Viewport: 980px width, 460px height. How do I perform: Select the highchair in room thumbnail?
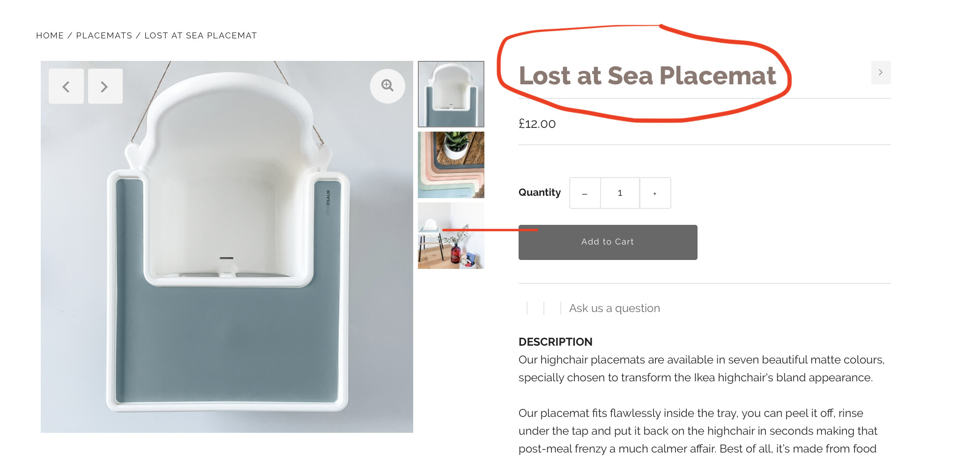[x=451, y=236]
